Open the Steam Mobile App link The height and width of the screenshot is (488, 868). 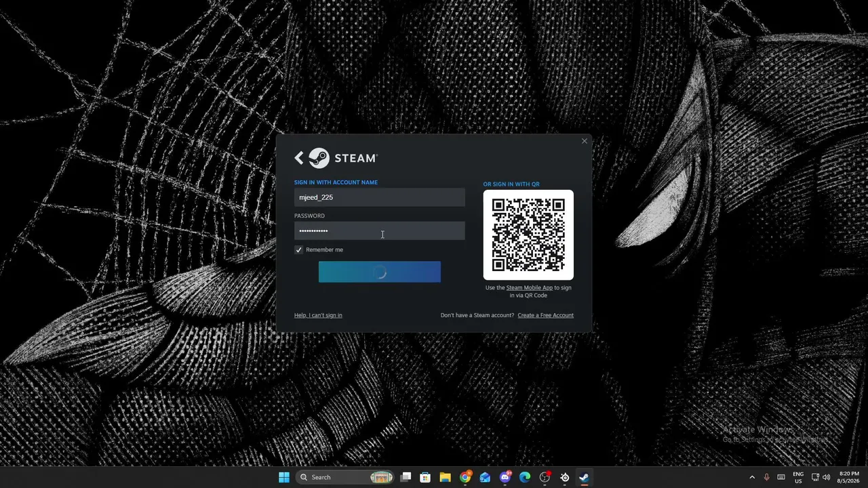pyautogui.click(x=530, y=287)
